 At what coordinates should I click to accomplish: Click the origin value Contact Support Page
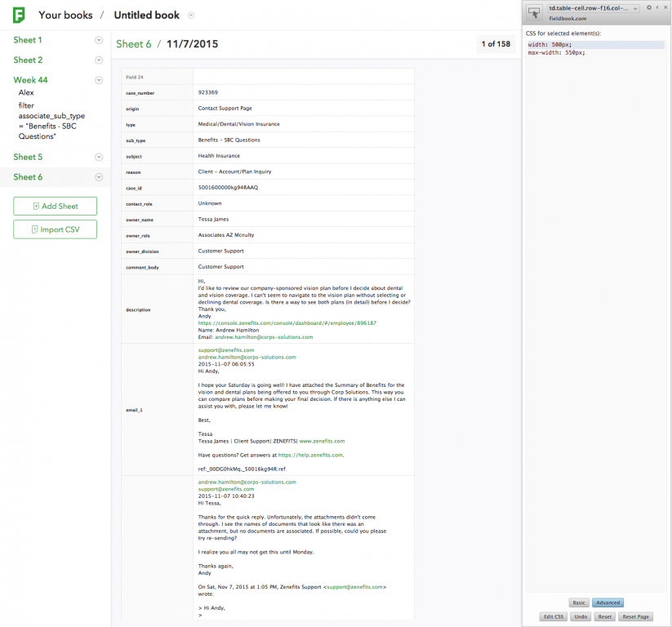[x=225, y=109]
